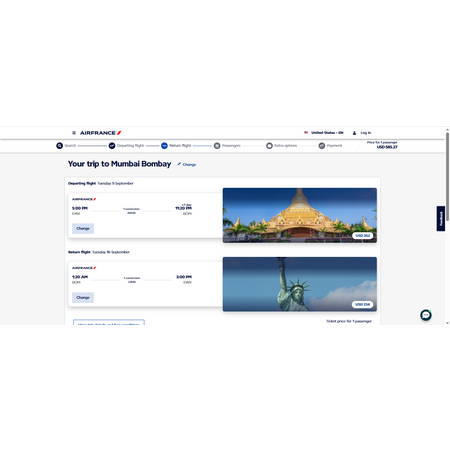Click the return flight 1:20 AM departure time
This screenshot has height=450, width=450.
coord(80,277)
